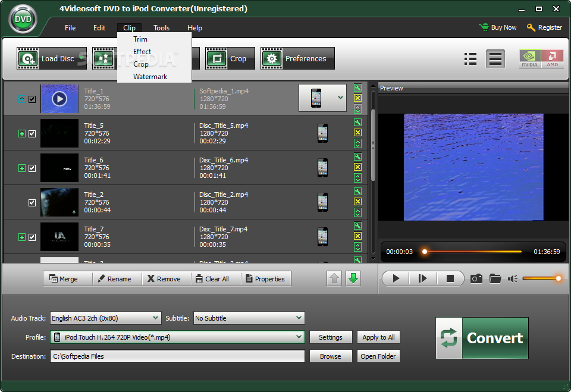Uncheck the Title_5 checkbox

click(x=32, y=134)
